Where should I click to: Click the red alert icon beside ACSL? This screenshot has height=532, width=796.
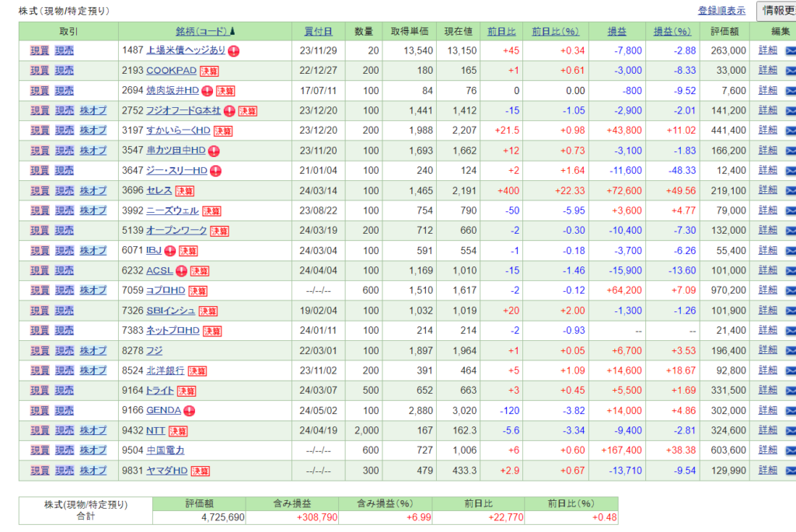(181, 270)
